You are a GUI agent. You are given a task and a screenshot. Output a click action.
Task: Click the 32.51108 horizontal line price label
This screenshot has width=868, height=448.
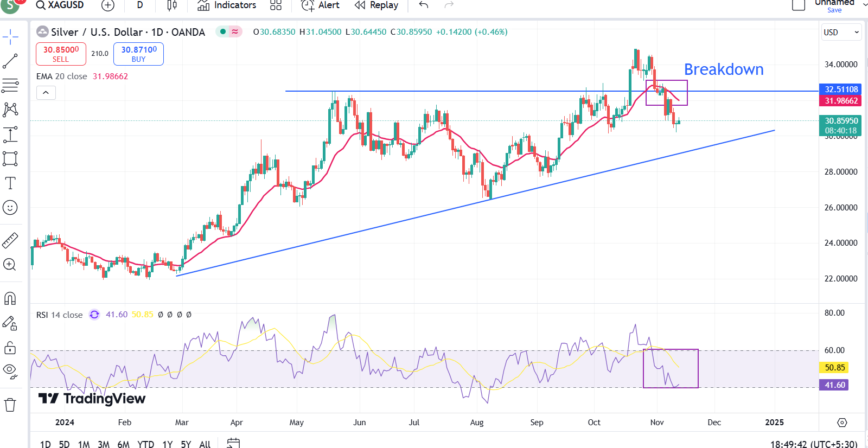pyautogui.click(x=840, y=89)
